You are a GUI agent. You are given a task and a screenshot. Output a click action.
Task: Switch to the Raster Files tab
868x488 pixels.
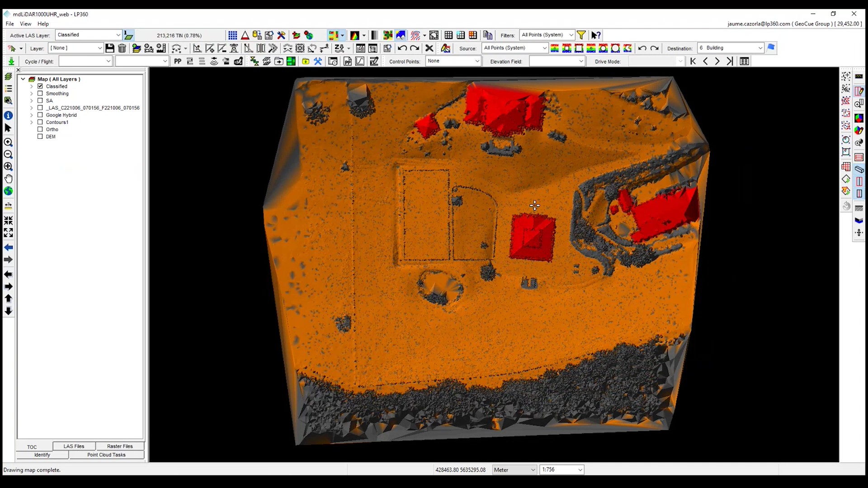[x=119, y=446]
